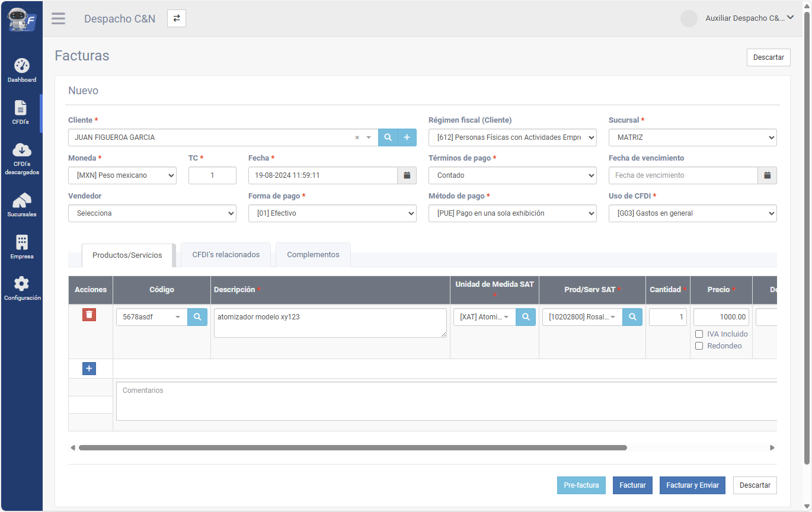The image size is (812, 512).
Task: Click the Descripción text area
Action: (x=330, y=323)
